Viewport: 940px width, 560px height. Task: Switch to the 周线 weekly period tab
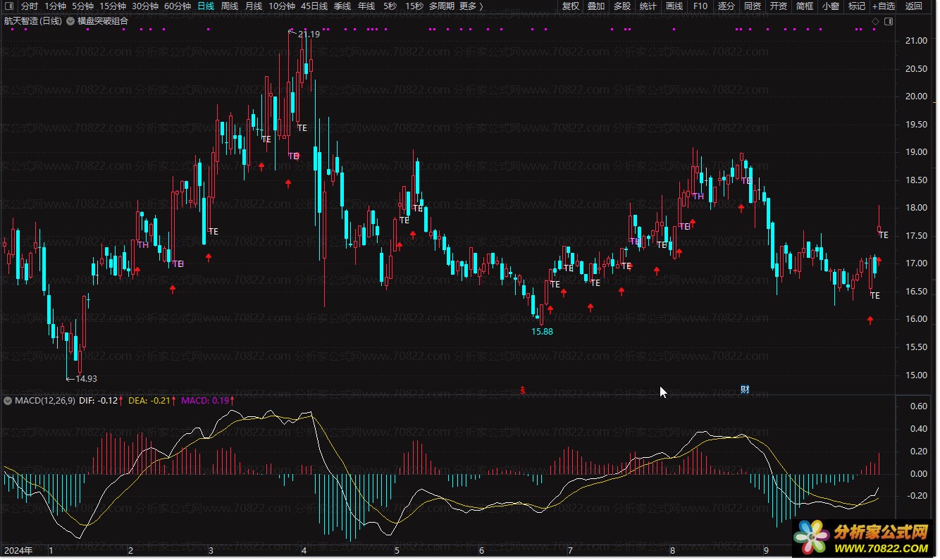(x=230, y=6)
